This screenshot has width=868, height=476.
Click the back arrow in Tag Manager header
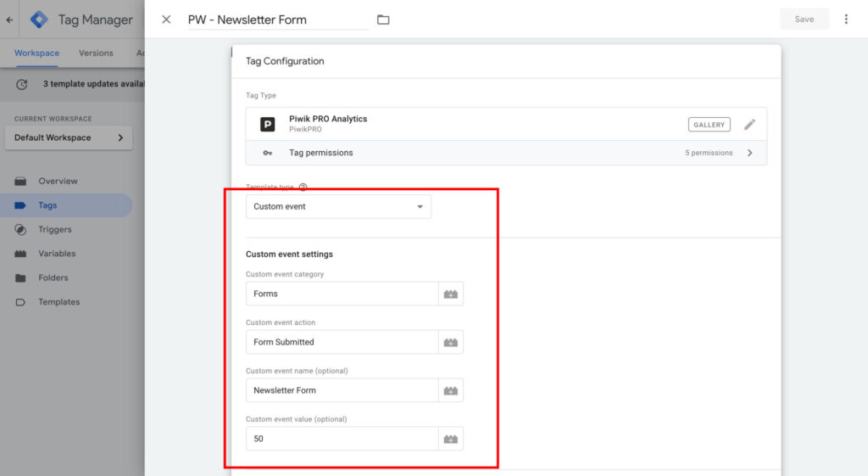[9, 20]
